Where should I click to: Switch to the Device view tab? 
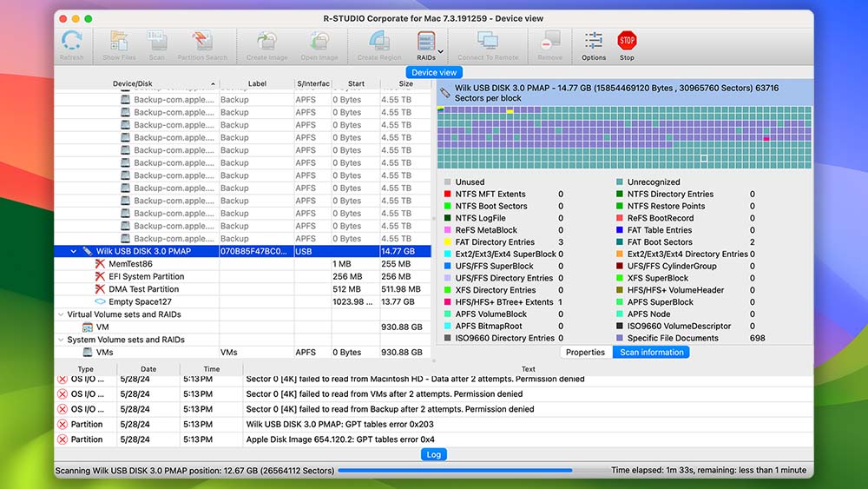pos(434,73)
